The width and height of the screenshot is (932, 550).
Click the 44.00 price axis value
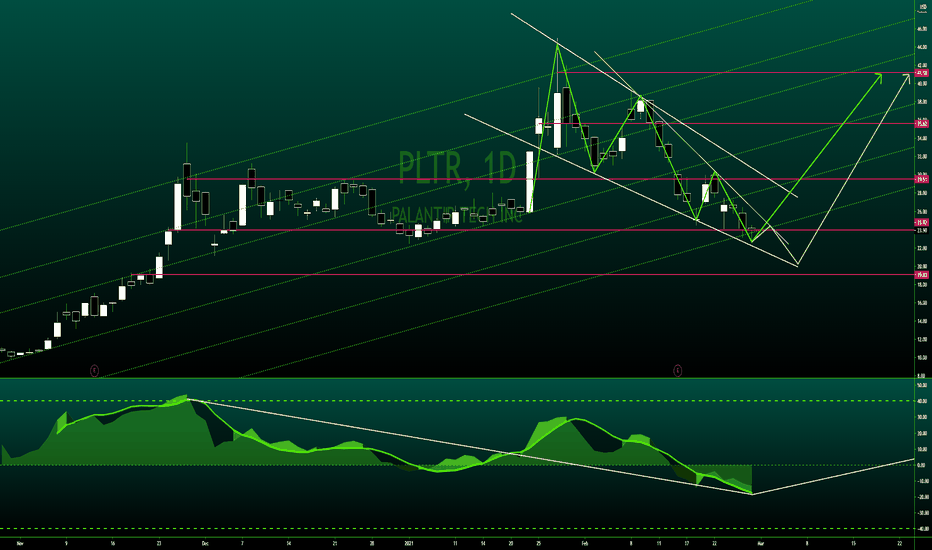pos(922,47)
